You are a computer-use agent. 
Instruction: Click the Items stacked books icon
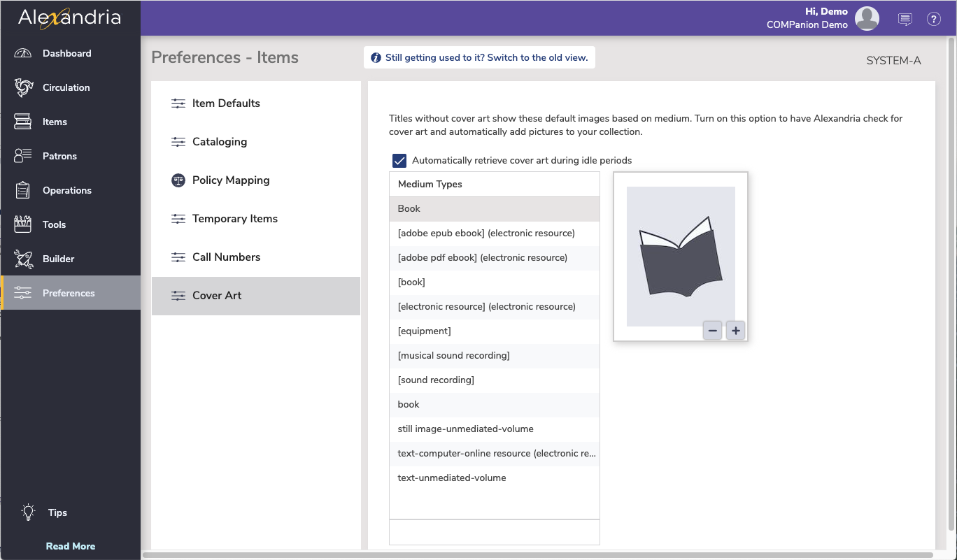[x=23, y=122]
